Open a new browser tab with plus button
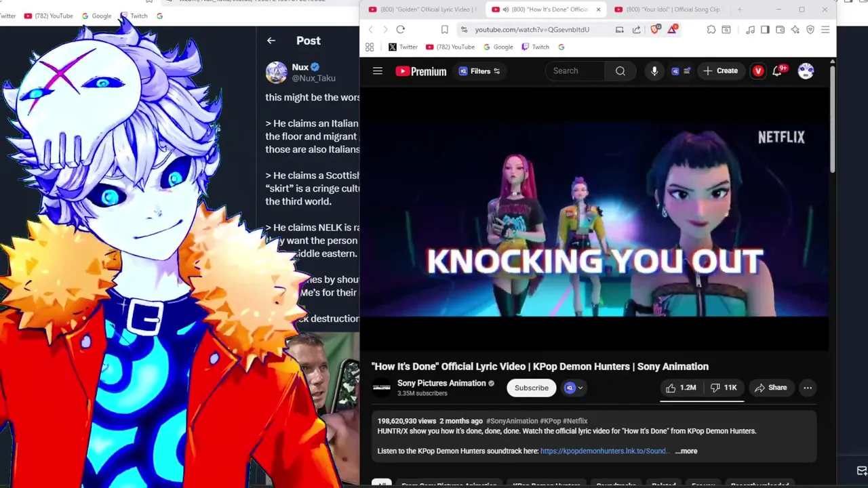This screenshot has height=488, width=868. (x=739, y=9)
